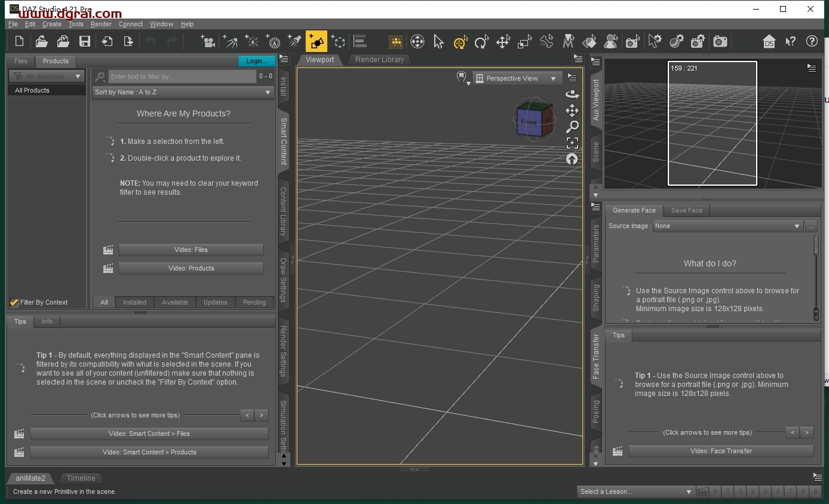
Task: Select the Node Selection arrow tool
Action: (438, 41)
